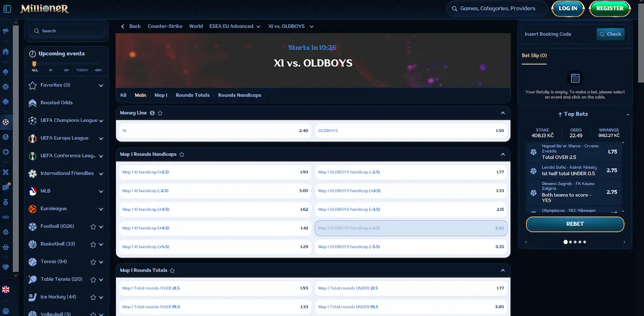Click the Boosted Odds chevrons icon
644x316 pixels.
(32, 103)
